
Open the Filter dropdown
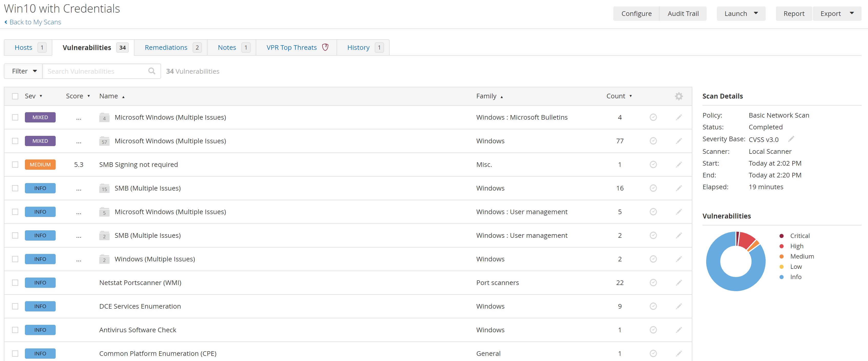[x=24, y=71]
